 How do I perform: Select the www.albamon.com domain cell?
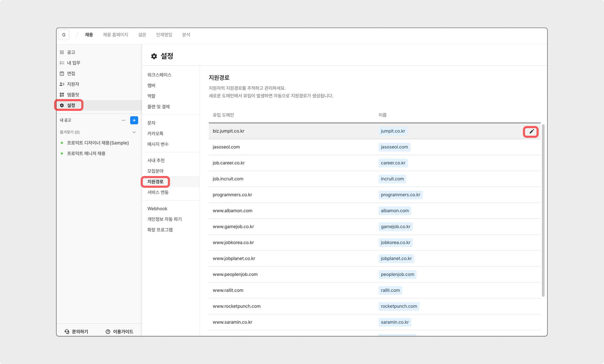232,211
